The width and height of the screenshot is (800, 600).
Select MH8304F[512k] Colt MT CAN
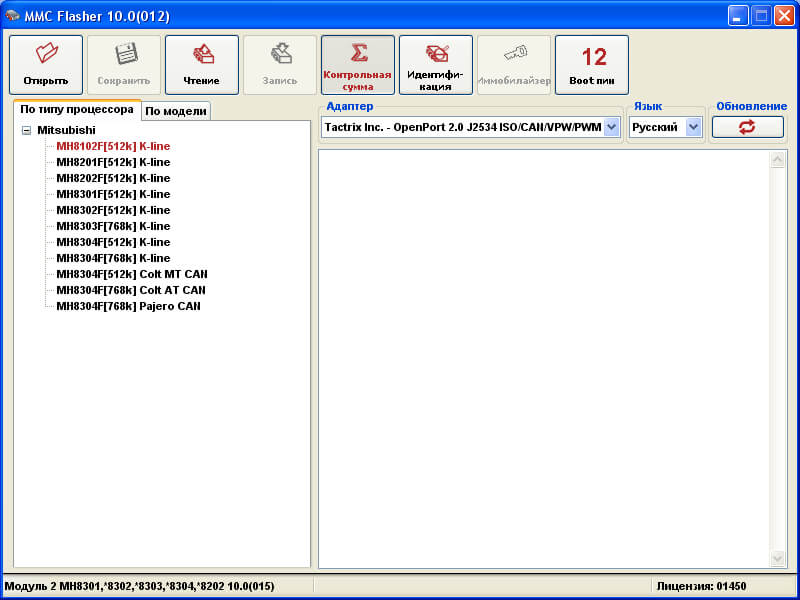coord(132,274)
